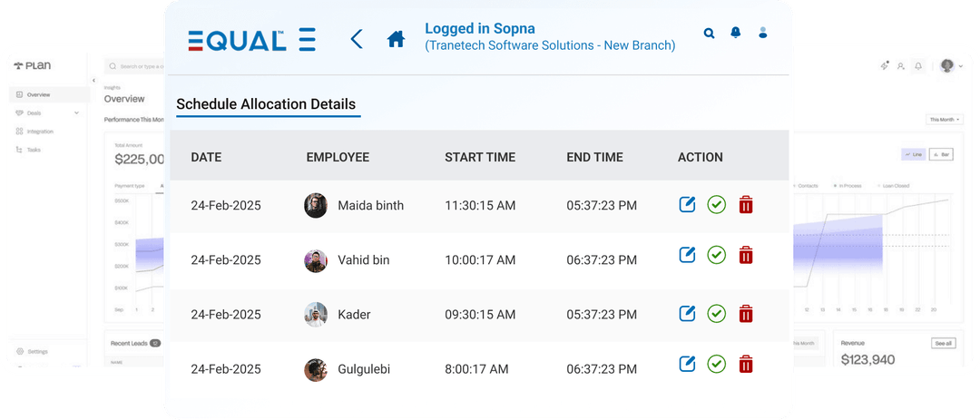Click the back arrow in the header
The height and width of the screenshot is (420, 980).
[357, 39]
